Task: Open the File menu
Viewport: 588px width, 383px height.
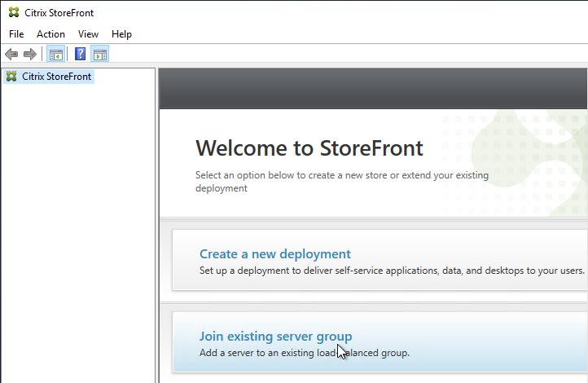Action: tap(16, 34)
